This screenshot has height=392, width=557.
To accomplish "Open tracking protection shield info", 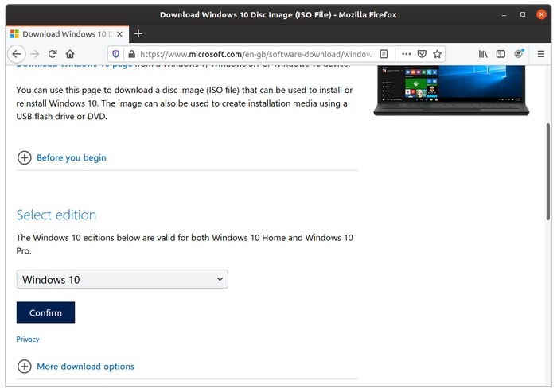I will pyautogui.click(x=116, y=54).
